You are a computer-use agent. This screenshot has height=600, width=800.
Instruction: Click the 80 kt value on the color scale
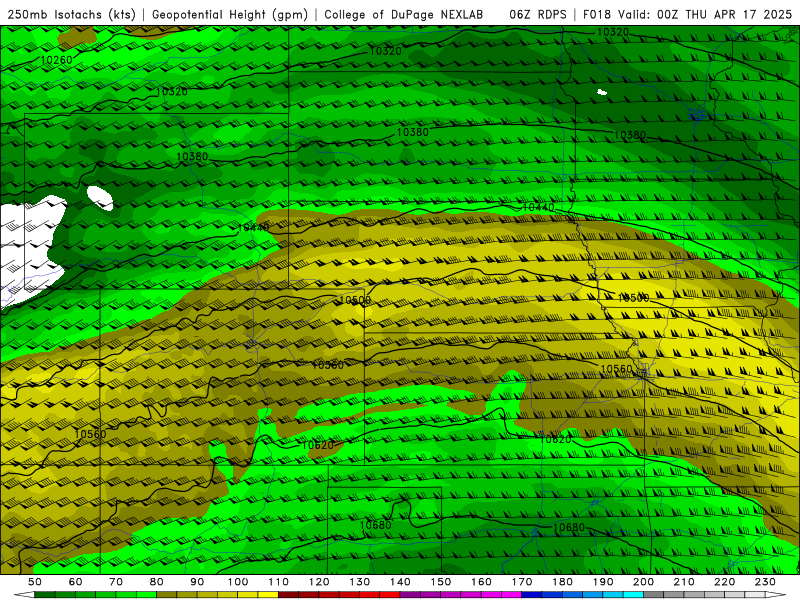tap(157, 582)
